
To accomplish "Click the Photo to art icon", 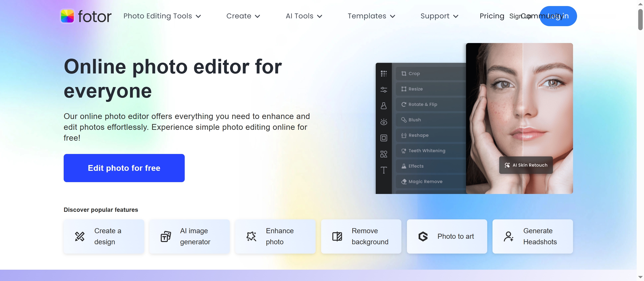I will point(423,236).
